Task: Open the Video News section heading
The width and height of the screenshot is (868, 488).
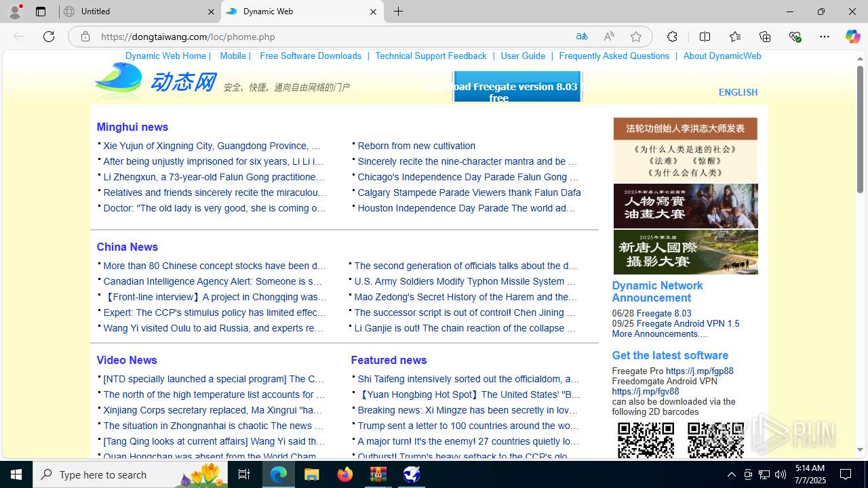Action: coord(127,360)
